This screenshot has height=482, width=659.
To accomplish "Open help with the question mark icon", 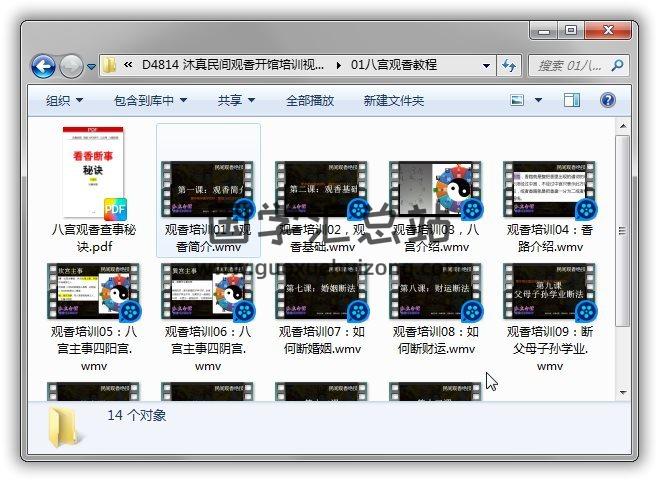I will [608, 100].
